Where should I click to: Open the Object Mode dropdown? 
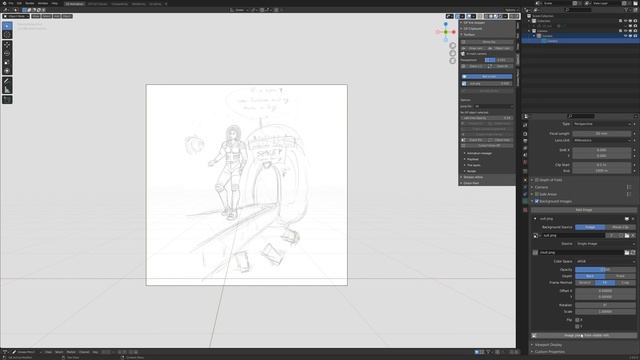(16, 16)
